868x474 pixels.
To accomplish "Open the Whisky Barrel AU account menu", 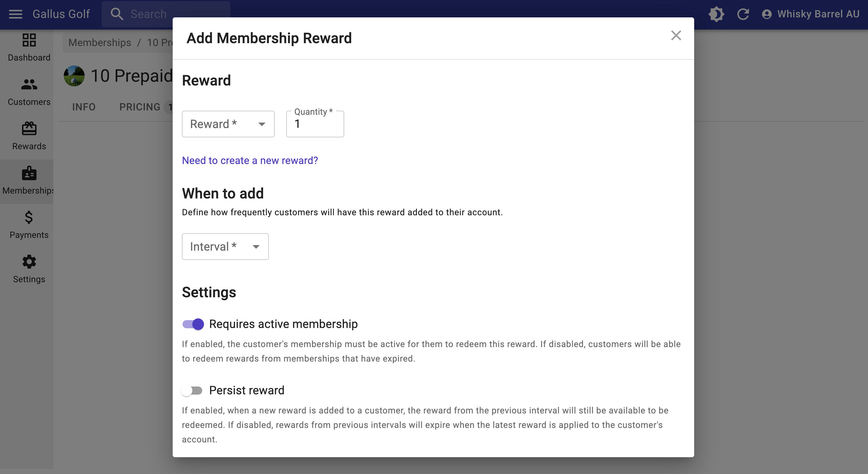I will point(810,14).
